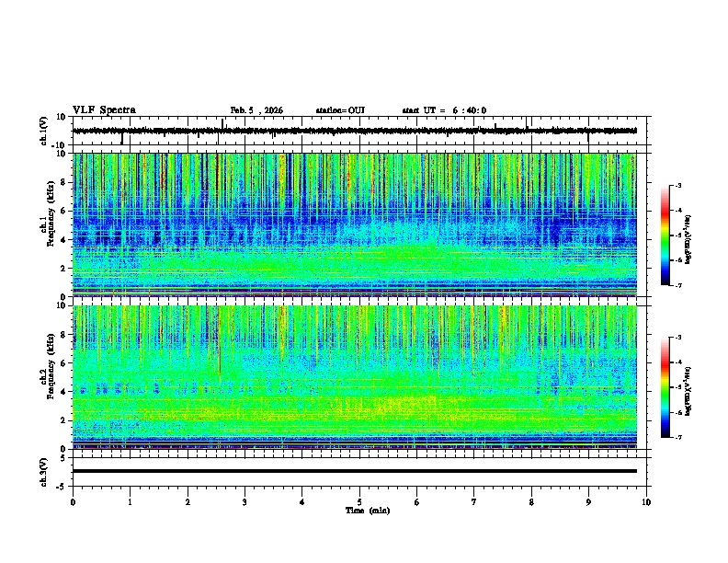Click the ch.1 colorbar log(PSD) label
Viewport: 728px width, 563px height.
(688, 239)
